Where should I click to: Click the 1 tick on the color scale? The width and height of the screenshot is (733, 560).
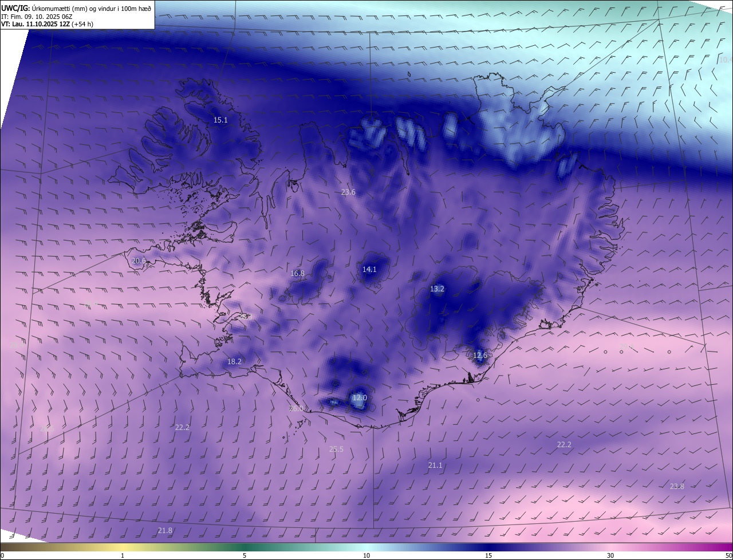123,555
